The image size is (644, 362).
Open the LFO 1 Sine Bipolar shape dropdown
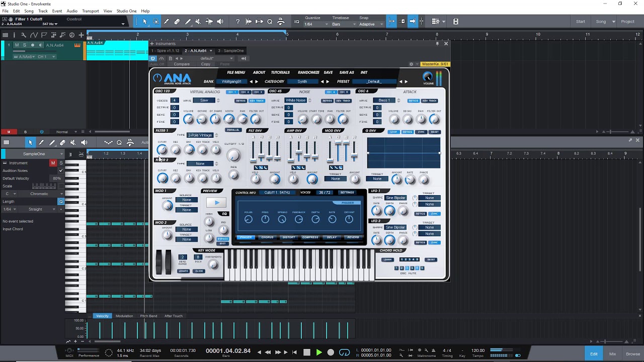(396, 198)
